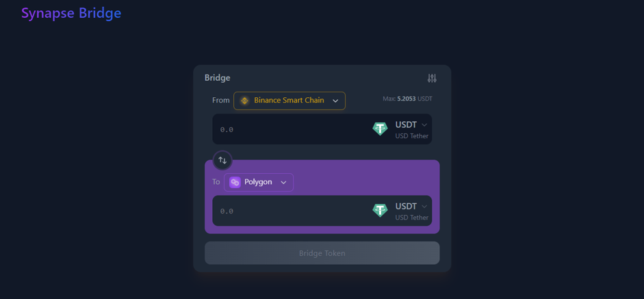Click the Bridge panel heading
The height and width of the screenshot is (299, 644).
[x=218, y=78]
